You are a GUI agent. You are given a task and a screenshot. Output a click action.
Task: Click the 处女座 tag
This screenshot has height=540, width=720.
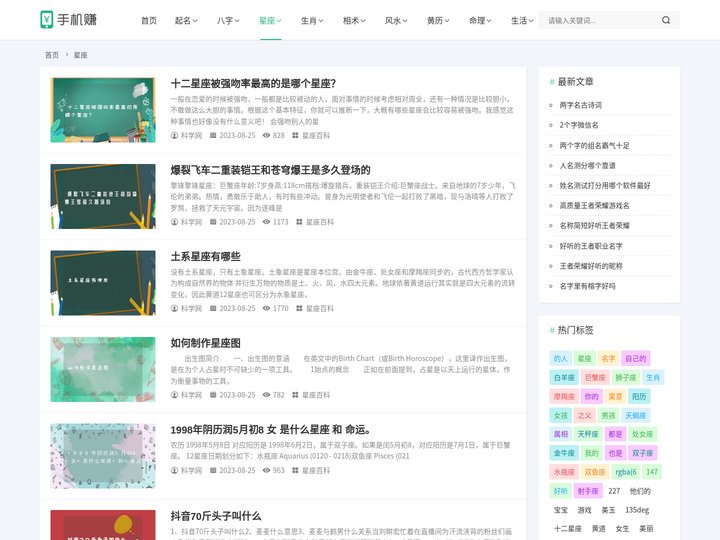(x=642, y=434)
